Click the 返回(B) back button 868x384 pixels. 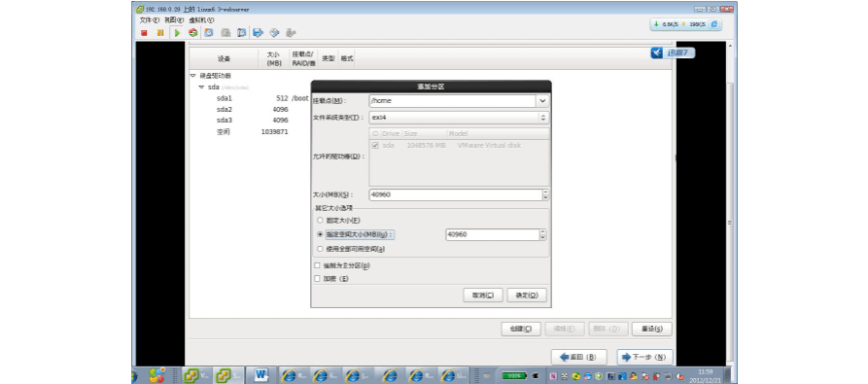click(579, 357)
